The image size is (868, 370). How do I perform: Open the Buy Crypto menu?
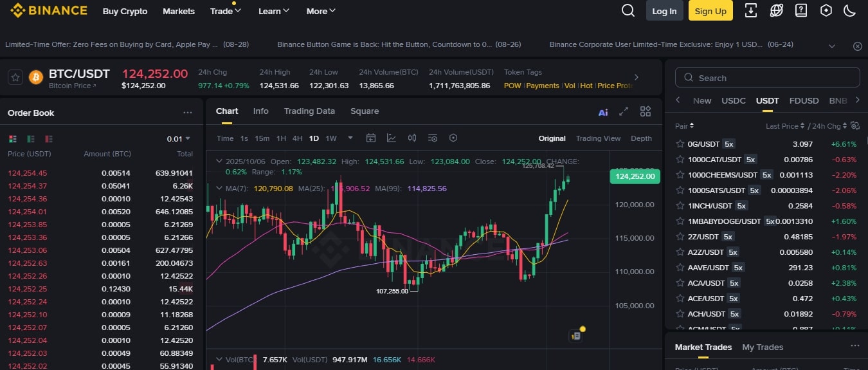pos(125,11)
